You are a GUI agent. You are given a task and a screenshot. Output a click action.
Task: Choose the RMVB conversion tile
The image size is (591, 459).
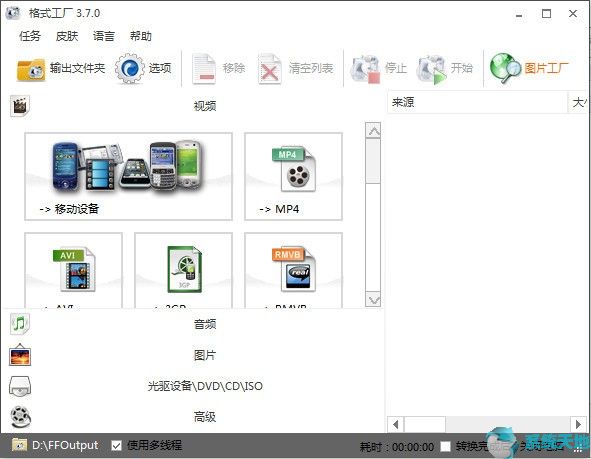click(293, 271)
